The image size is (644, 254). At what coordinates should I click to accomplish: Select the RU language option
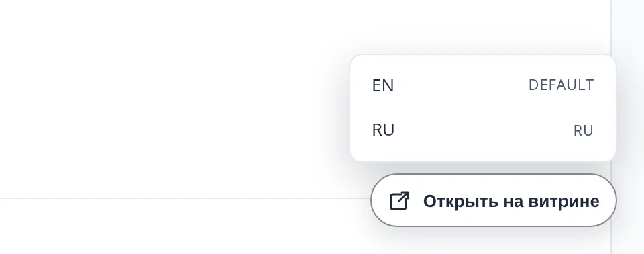(x=482, y=130)
